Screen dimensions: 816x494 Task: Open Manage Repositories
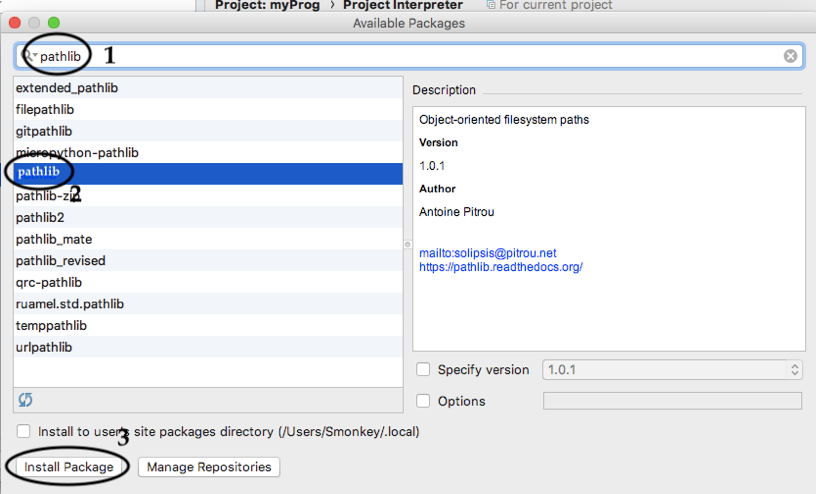point(209,467)
